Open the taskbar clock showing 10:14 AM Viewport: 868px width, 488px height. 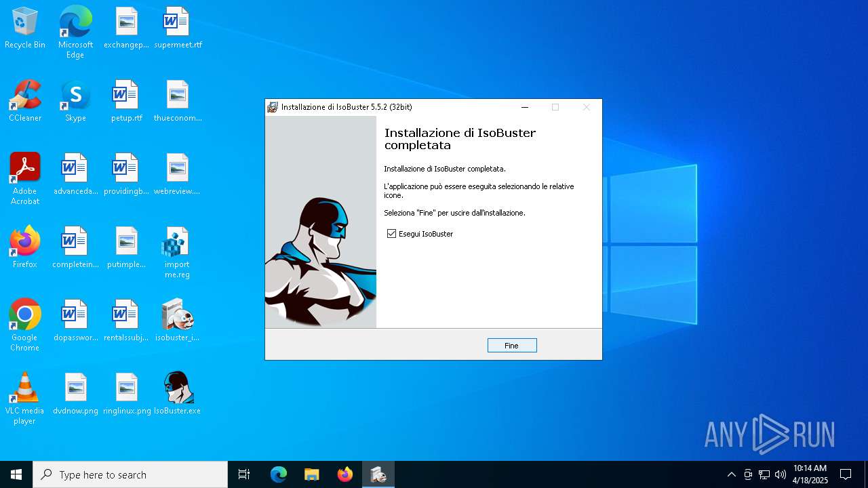click(x=810, y=474)
